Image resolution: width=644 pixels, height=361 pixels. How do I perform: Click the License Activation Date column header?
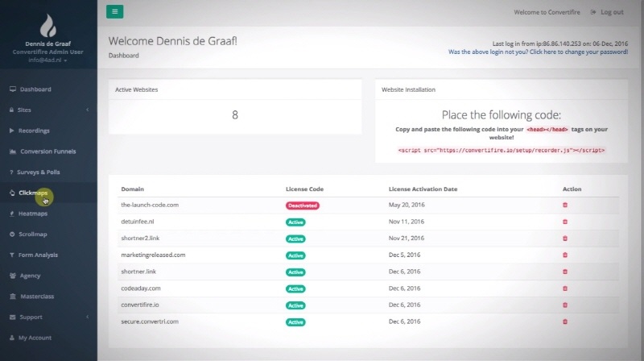click(423, 189)
